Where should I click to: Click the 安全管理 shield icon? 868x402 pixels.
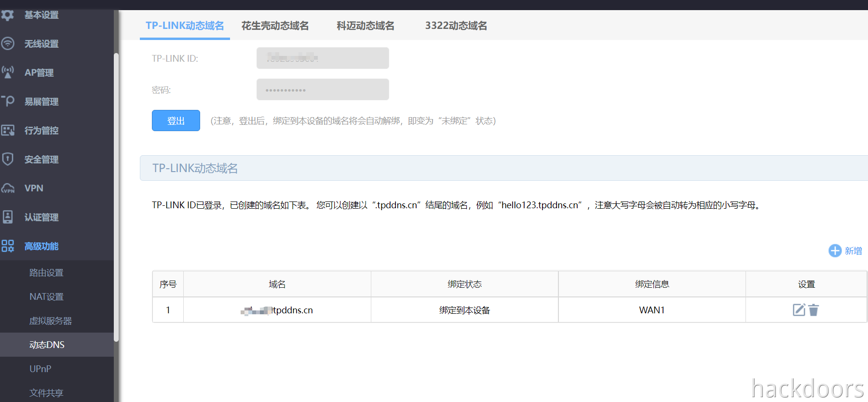(7, 159)
